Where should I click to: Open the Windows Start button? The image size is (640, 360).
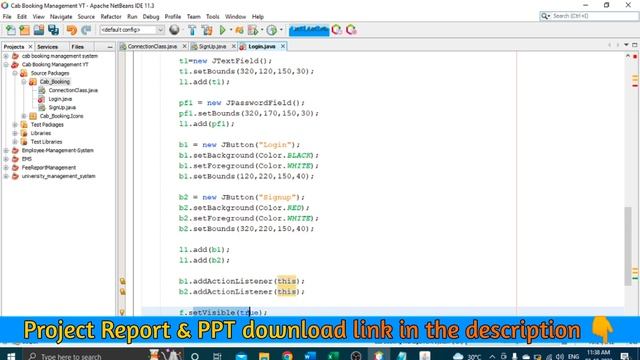[11, 356]
